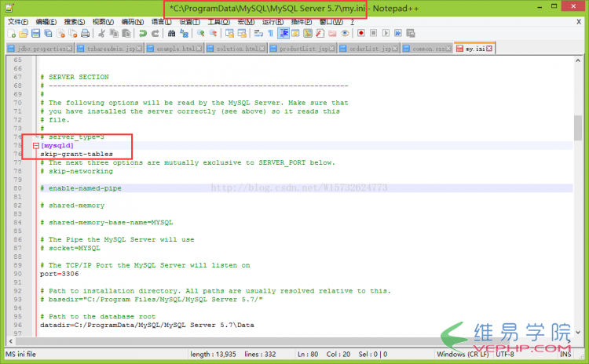Stop macro recording button
The width and height of the screenshot is (589, 364).
[x=373, y=34]
